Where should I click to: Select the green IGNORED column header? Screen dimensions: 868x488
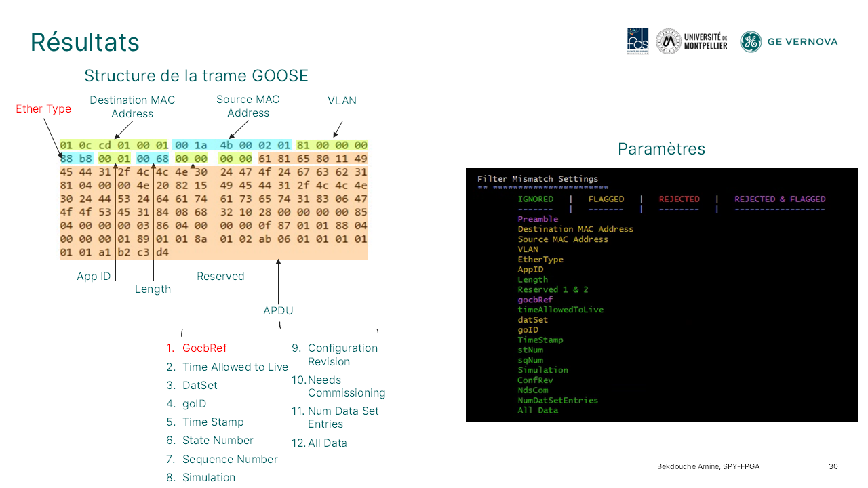click(x=535, y=199)
